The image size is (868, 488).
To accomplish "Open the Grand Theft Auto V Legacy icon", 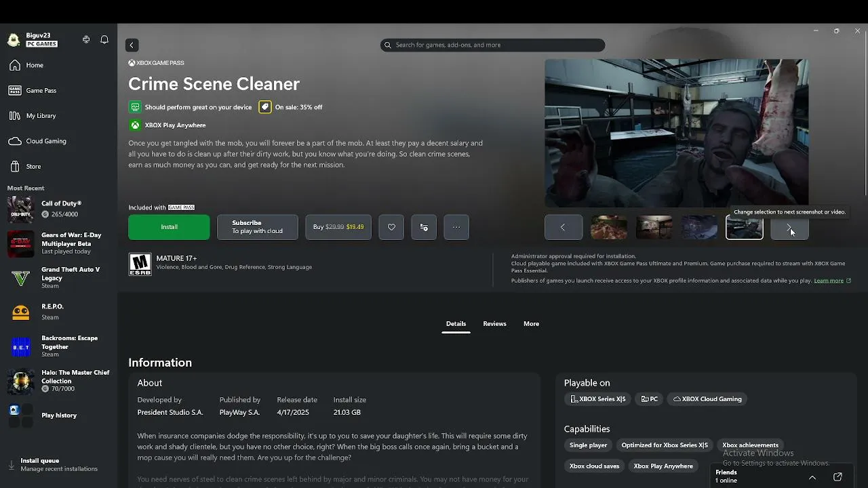I will click(20, 279).
